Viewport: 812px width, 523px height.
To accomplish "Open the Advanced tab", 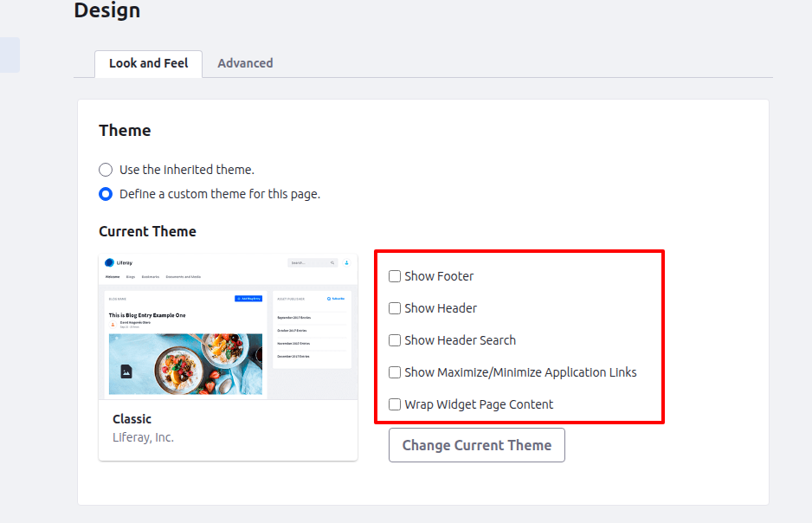I will (245, 64).
